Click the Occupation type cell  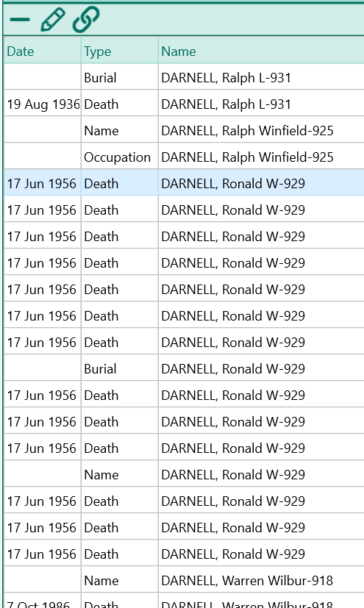pos(117,157)
